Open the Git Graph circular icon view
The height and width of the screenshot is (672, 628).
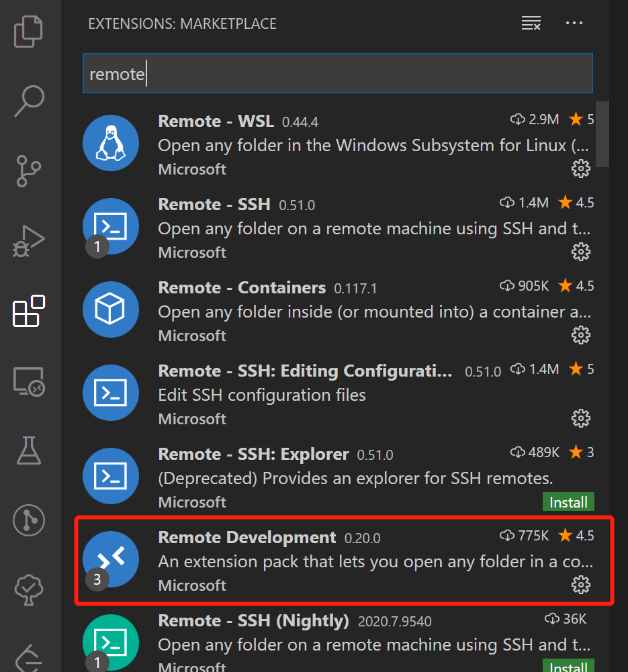(29, 521)
